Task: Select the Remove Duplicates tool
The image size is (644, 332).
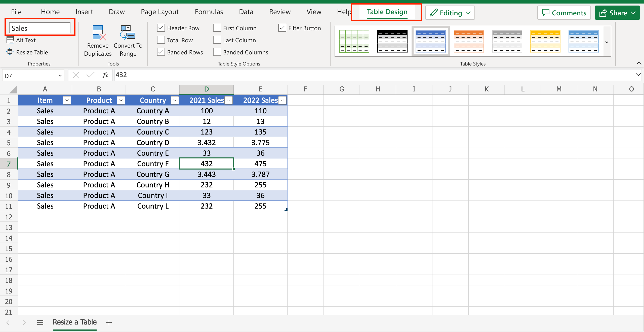Action: 98,40
